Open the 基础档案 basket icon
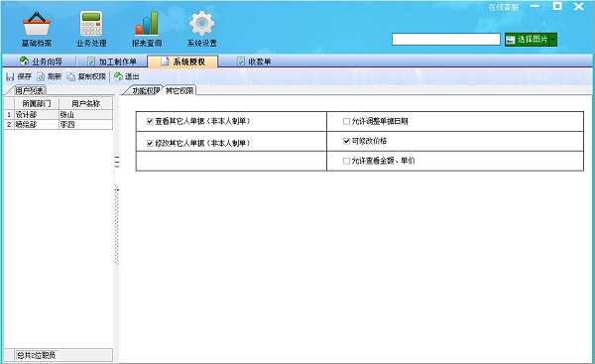 pyautogui.click(x=37, y=24)
